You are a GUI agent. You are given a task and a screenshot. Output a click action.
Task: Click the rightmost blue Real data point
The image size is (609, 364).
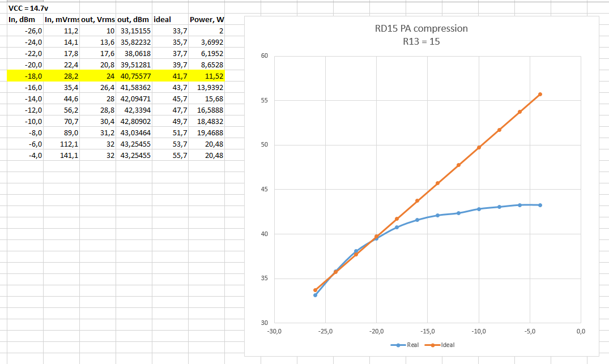coord(540,205)
